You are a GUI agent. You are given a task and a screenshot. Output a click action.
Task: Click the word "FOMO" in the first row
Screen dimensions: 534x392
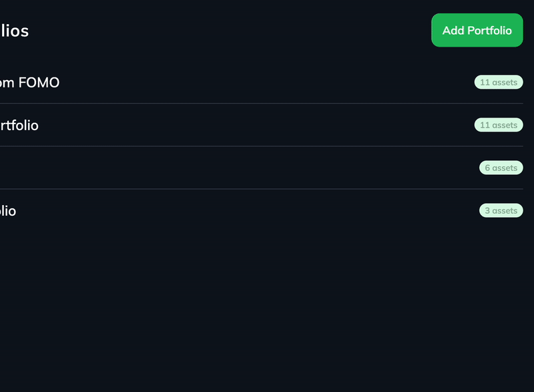(x=39, y=83)
